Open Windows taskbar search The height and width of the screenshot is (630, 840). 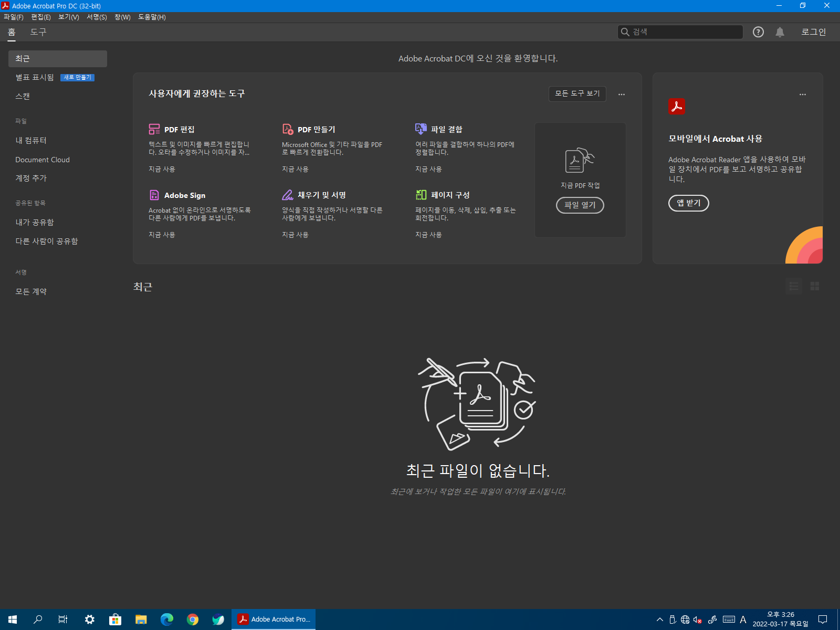pyautogui.click(x=38, y=619)
